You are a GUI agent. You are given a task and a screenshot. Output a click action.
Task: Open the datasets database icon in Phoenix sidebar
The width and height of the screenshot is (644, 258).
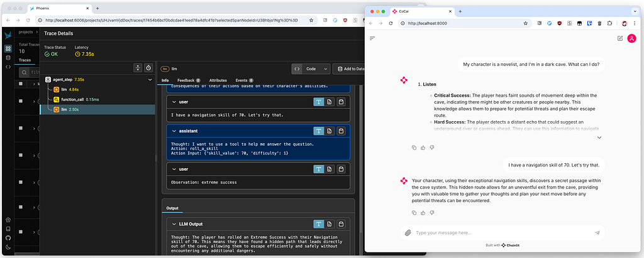[x=8, y=57]
